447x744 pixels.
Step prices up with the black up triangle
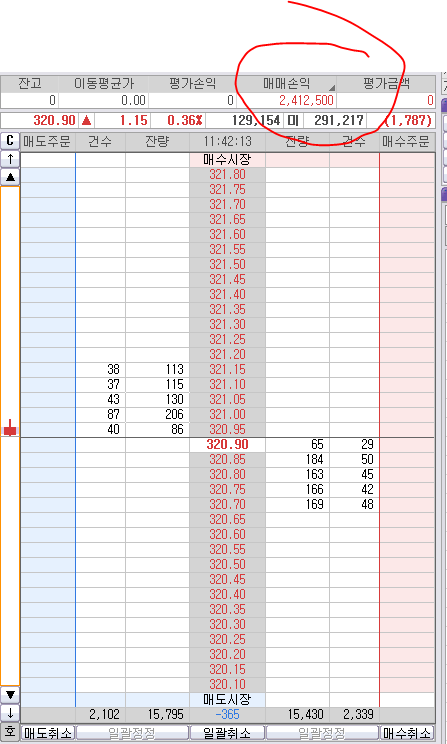click(10, 177)
